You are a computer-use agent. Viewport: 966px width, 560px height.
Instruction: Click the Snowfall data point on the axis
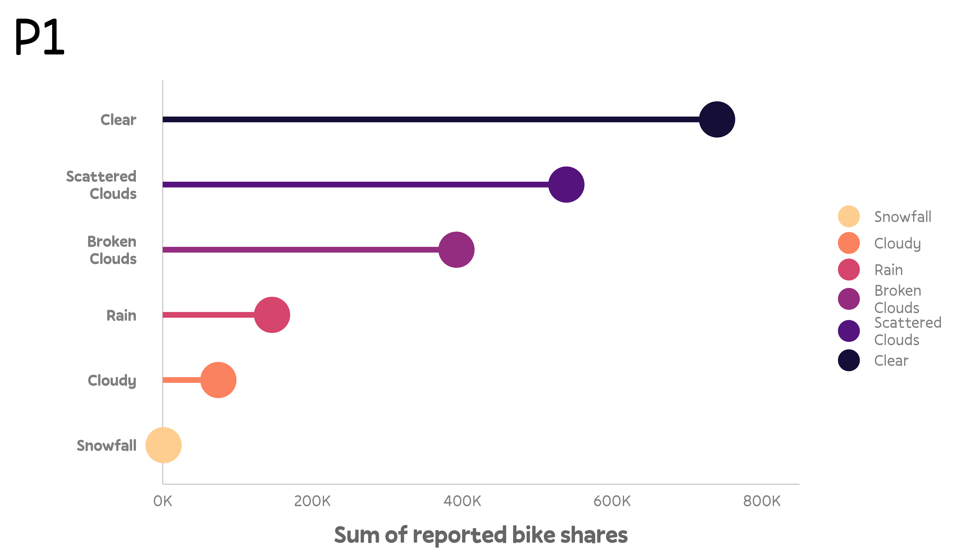pyautogui.click(x=163, y=445)
